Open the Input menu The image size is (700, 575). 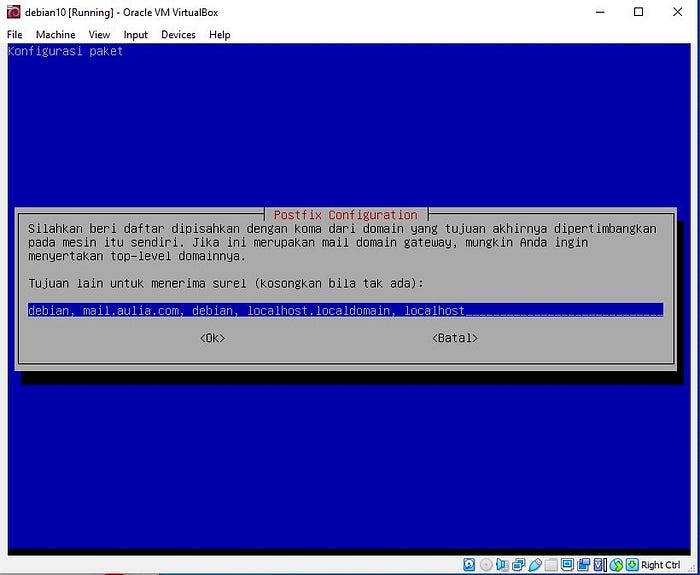pyautogui.click(x=135, y=34)
